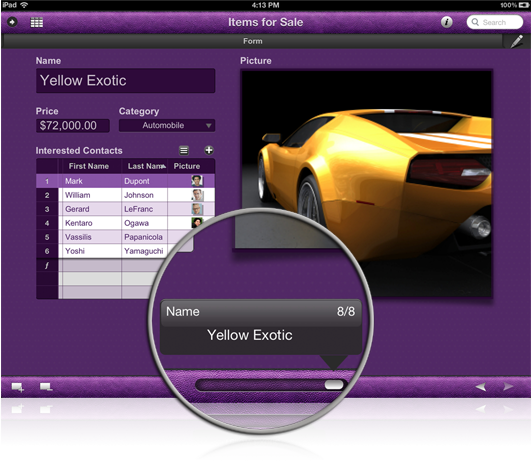Tap the record navigation slider thumb
The image size is (532, 461).
[334, 385]
